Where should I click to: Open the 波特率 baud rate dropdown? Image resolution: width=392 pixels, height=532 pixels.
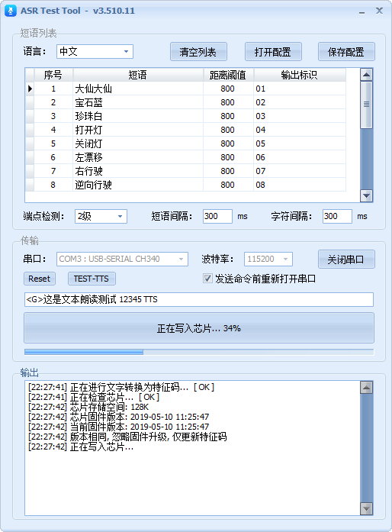[x=268, y=259]
